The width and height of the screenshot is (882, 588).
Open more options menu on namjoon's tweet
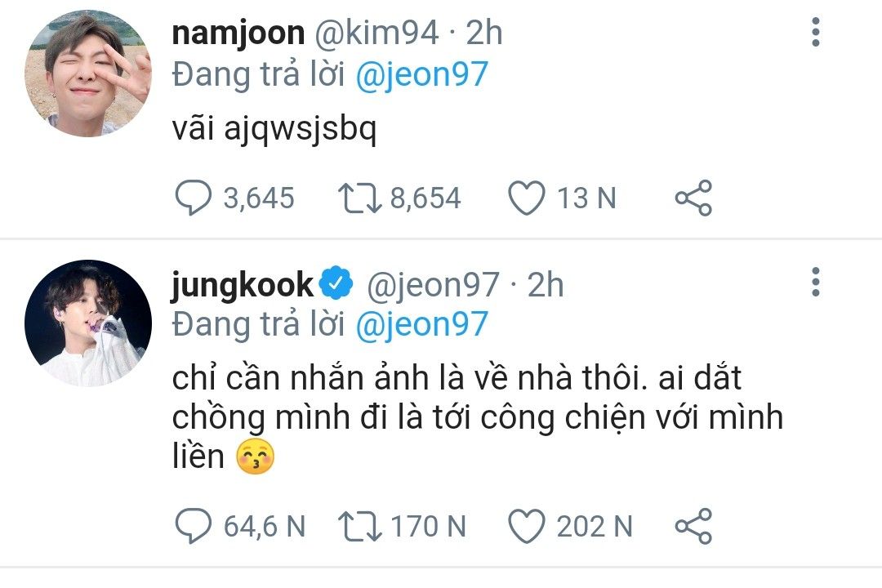click(815, 33)
